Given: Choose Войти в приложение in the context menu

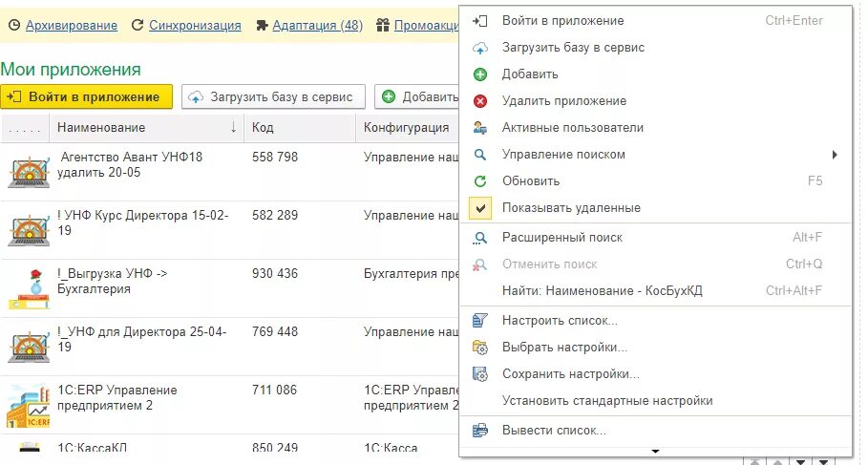Looking at the screenshot, I should (656, 21).
